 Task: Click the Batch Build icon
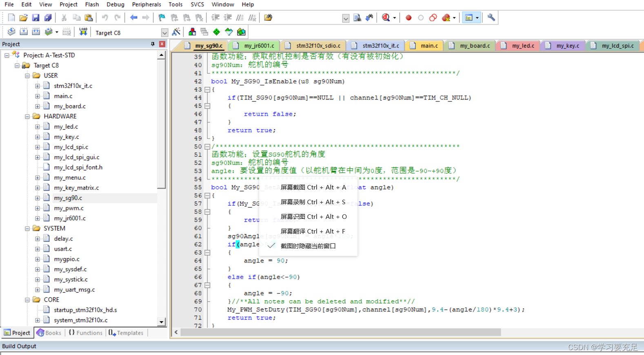coord(49,32)
